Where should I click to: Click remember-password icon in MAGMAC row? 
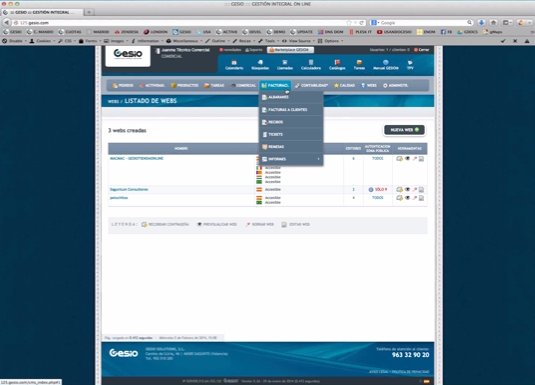(400, 159)
